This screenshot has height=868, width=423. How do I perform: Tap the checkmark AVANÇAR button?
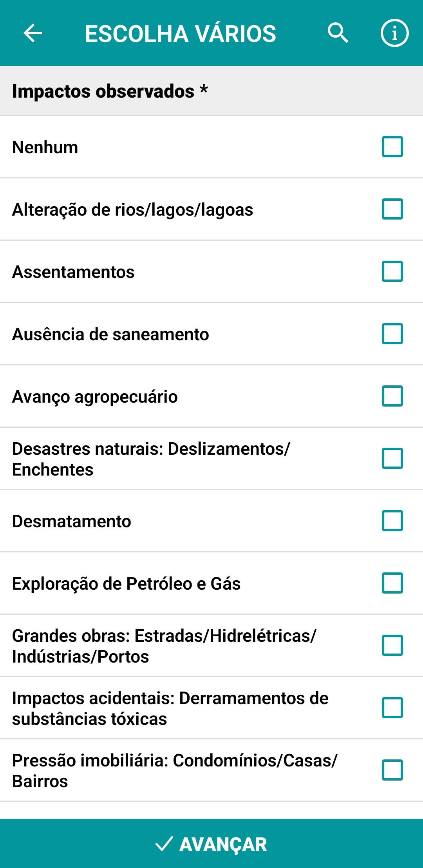click(211, 844)
